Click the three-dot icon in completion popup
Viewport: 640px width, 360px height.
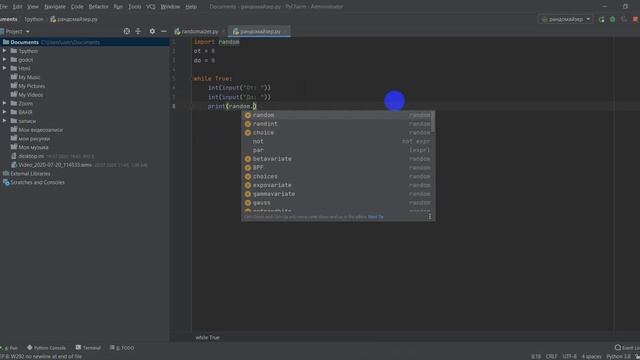(x=430, y=216)
